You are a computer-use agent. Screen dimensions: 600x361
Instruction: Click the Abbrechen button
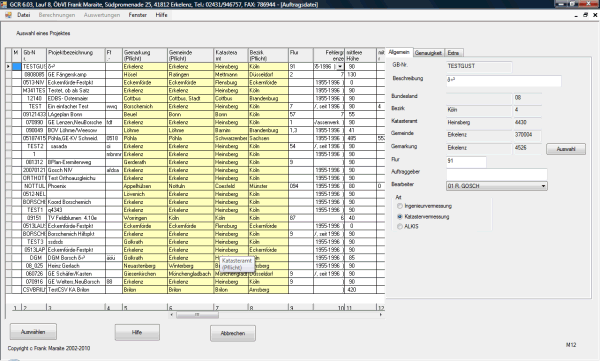pyautogui.click(x=233, y=333)
